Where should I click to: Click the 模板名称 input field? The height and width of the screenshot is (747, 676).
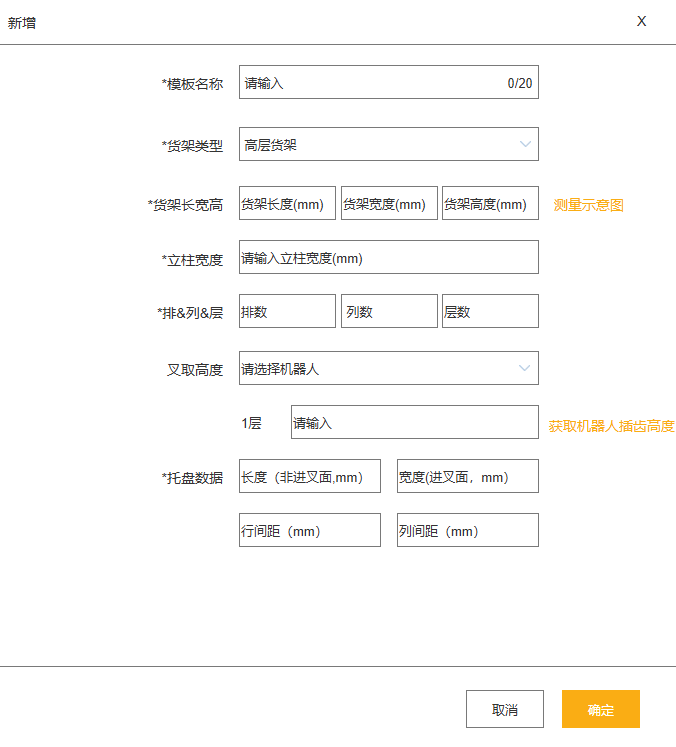click(x=389, y=82)
